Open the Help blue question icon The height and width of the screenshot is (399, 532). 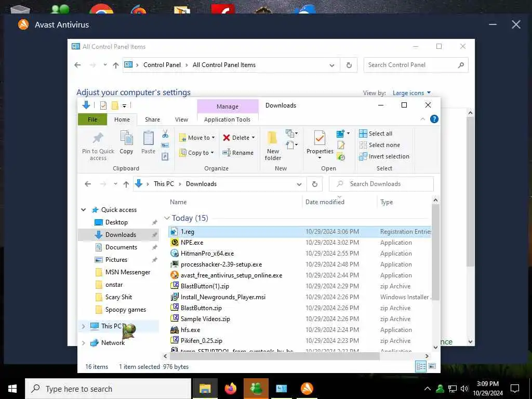[x=434, y=119]
